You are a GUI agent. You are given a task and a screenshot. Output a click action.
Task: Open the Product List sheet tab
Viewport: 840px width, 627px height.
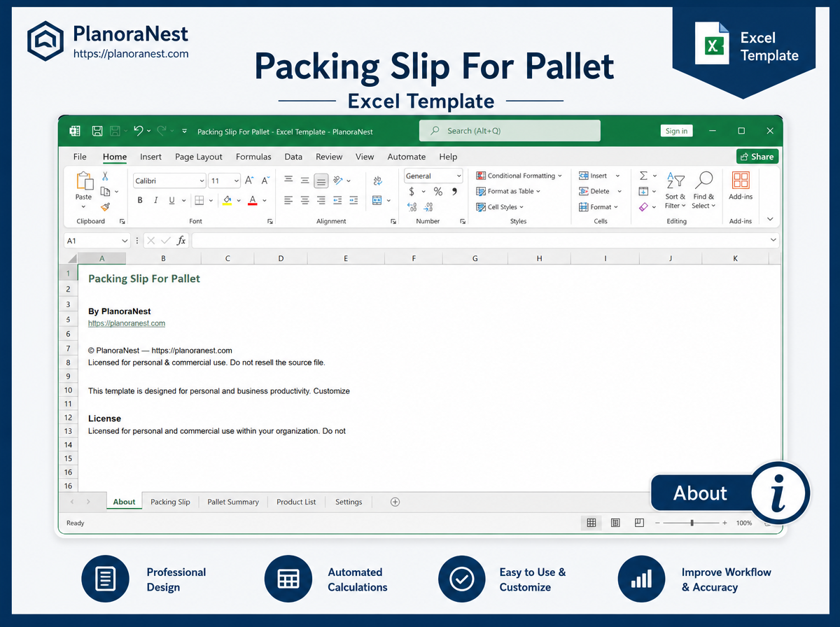point(296,502)
